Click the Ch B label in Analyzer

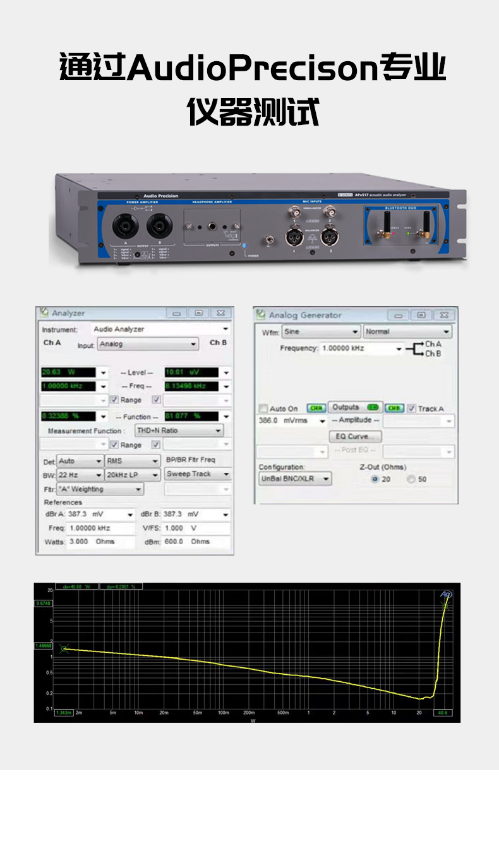pyautogui.click(x=218, y=343)
